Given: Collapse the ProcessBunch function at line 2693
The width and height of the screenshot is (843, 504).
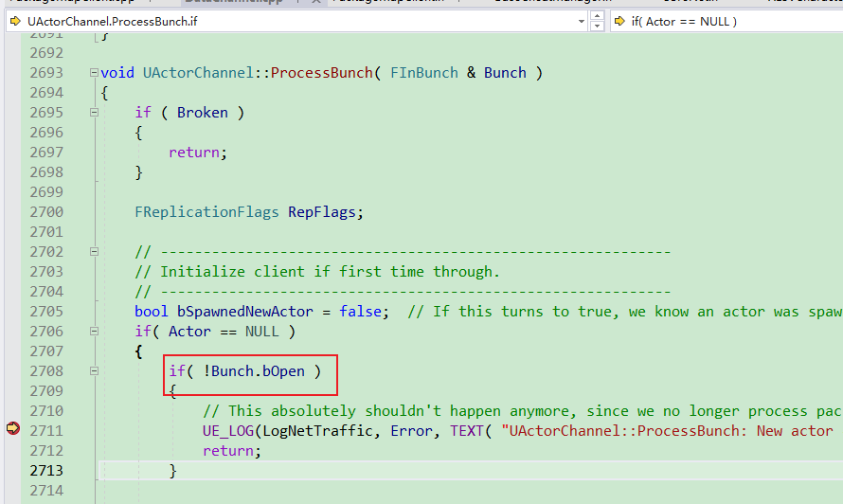Looking at the screenshot, I should tap(94, 72).
